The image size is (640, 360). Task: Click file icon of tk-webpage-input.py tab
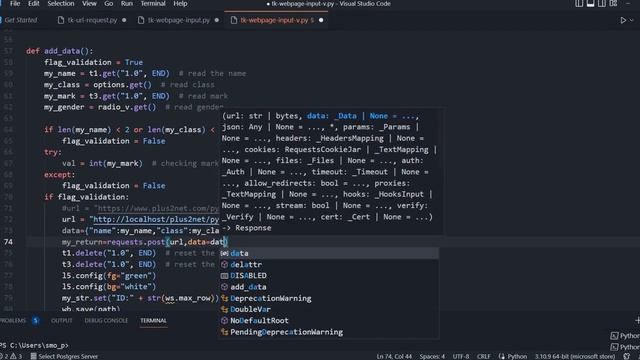pos(141,20)
